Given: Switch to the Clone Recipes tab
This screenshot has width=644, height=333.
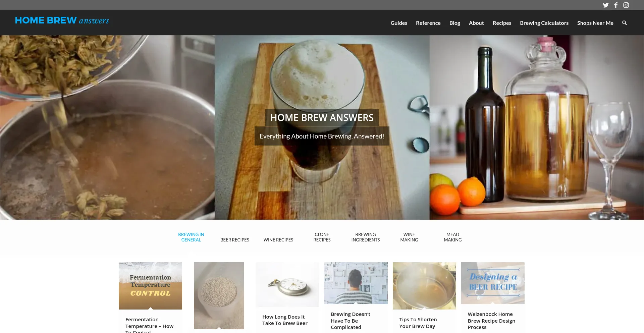Looking at the screenshot, I should point(322,237).
